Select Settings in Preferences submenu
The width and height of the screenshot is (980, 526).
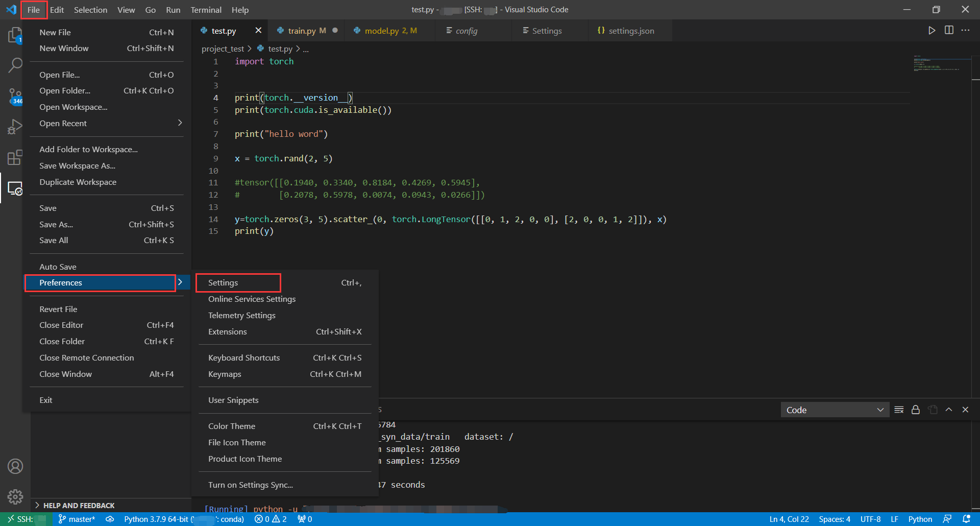point(285,282)
